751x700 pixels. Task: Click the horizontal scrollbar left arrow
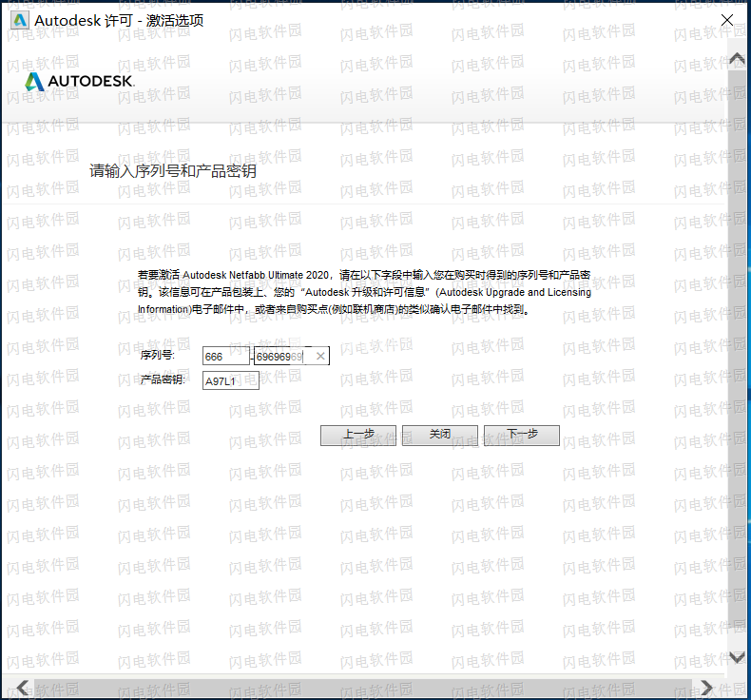click(x=22, y=688)
